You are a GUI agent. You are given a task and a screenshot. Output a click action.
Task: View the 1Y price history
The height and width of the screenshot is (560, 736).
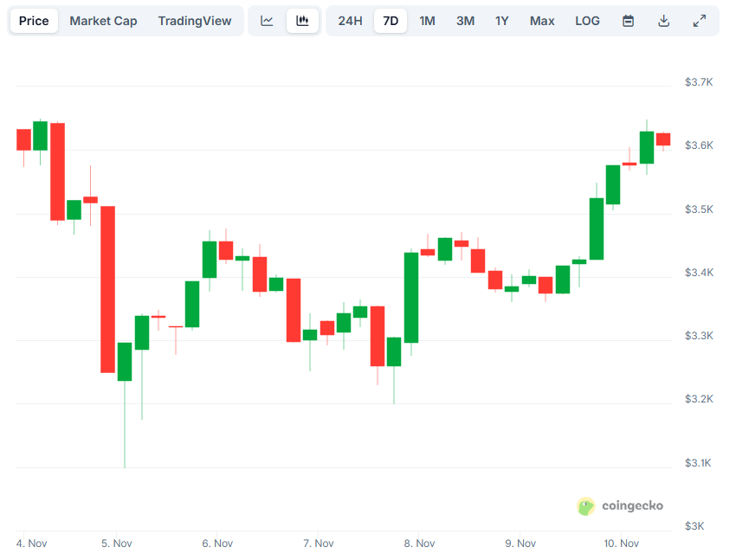click(x=502, y=20)
